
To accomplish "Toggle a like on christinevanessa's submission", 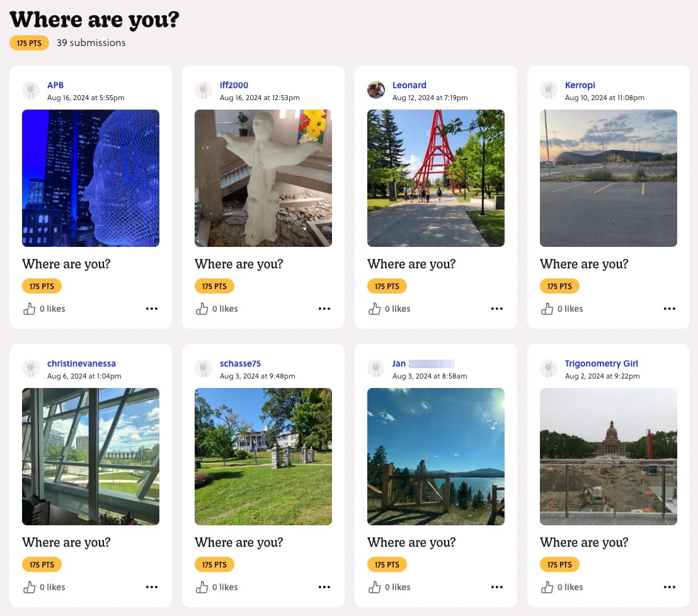I will (x=29, y=587).
